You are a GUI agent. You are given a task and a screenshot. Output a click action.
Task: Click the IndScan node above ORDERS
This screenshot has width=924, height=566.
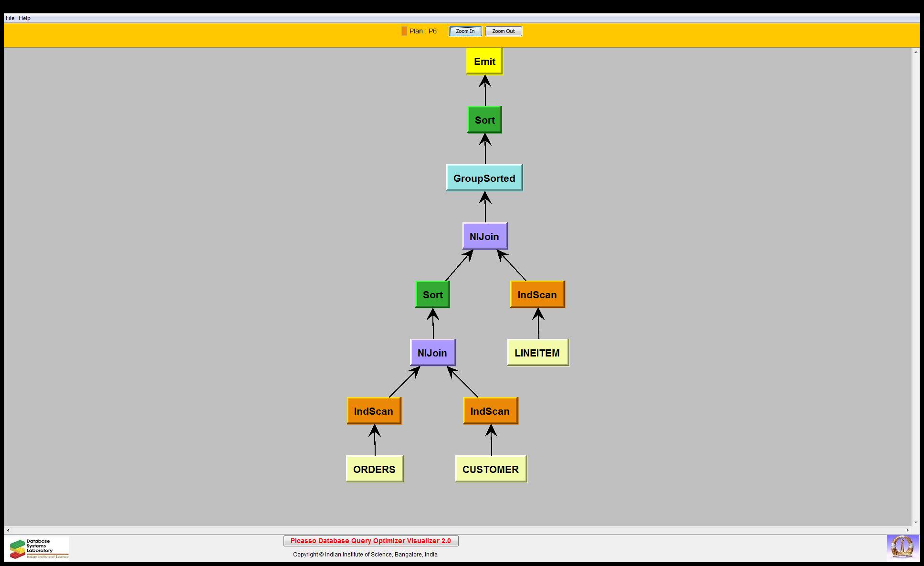pyautogui.click(x=374, y=411)
